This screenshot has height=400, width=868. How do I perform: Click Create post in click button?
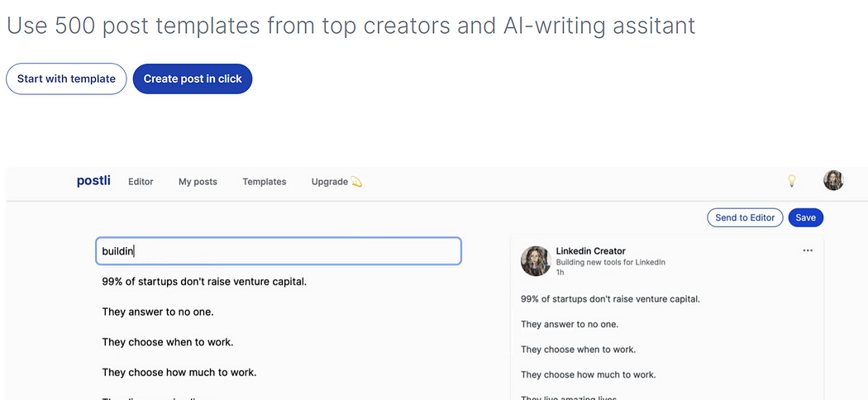tap(193, 79)
